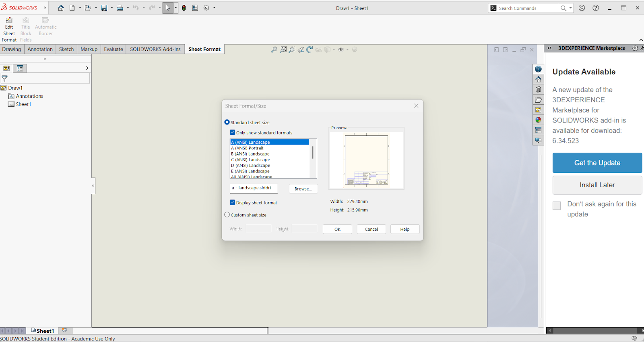
Task: Open Design Library in the task pane
Action: [538, 89]
